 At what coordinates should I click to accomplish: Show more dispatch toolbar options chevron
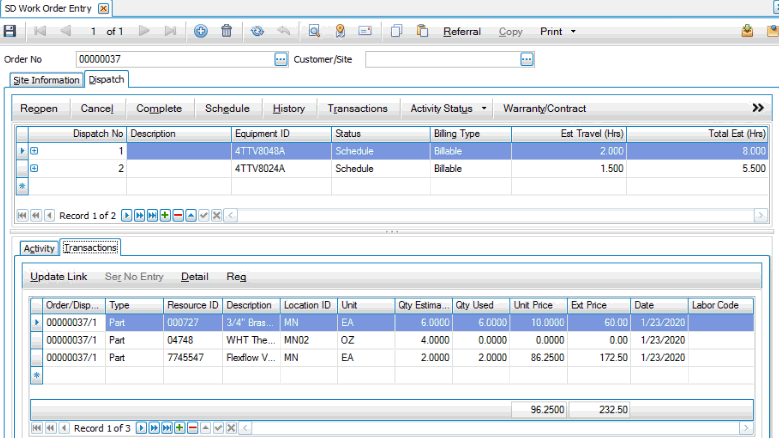[757, 108]
